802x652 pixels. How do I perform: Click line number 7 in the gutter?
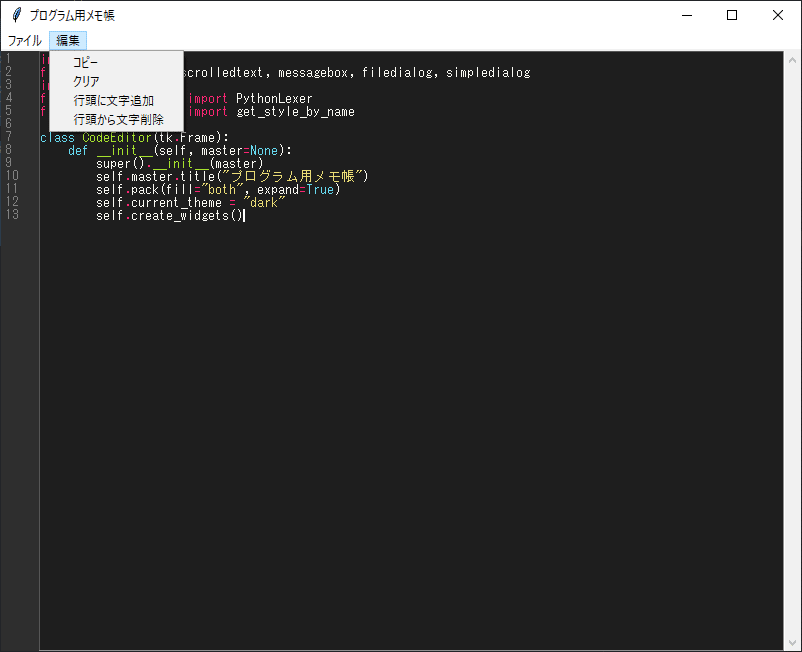click(x=10, y=136)
